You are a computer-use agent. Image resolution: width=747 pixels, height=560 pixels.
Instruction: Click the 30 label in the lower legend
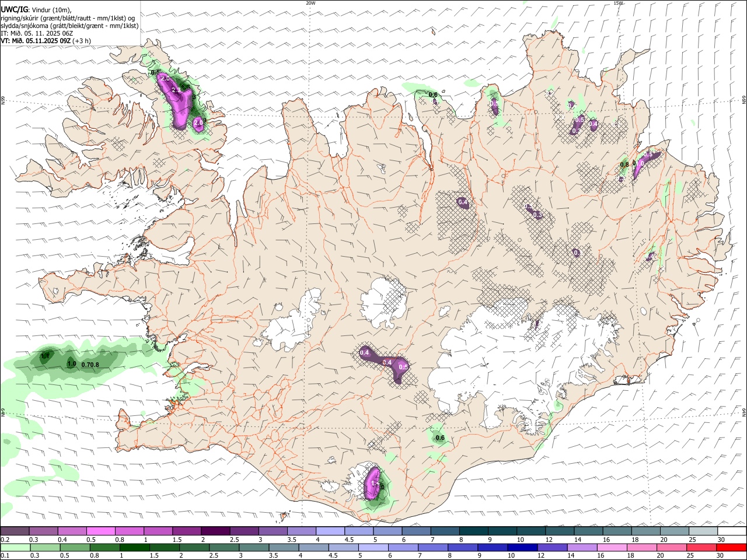pos(721,556)
